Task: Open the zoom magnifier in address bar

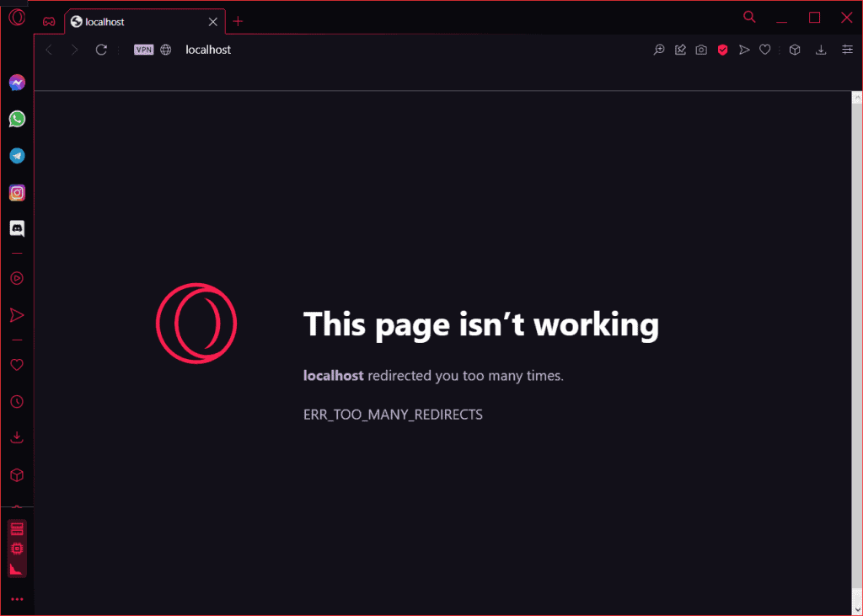Action: tap(659, 50)
